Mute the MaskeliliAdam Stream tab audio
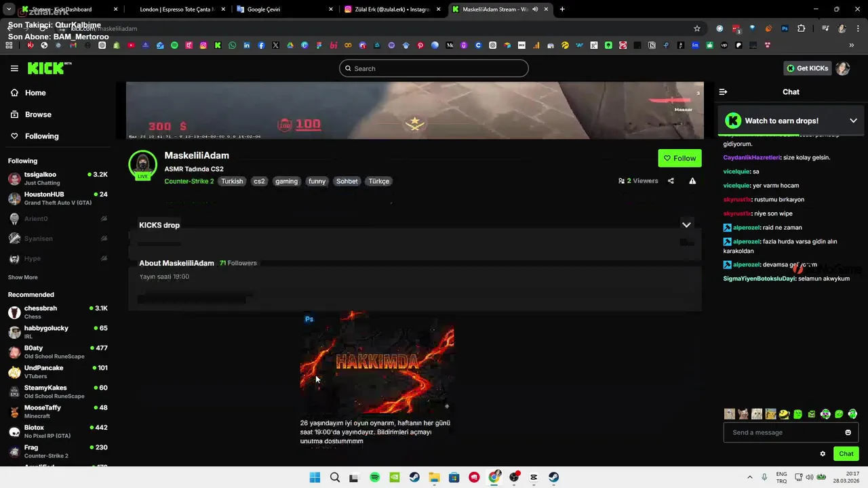The width and height of the screenshot is (868, 488). coord(535,9)
